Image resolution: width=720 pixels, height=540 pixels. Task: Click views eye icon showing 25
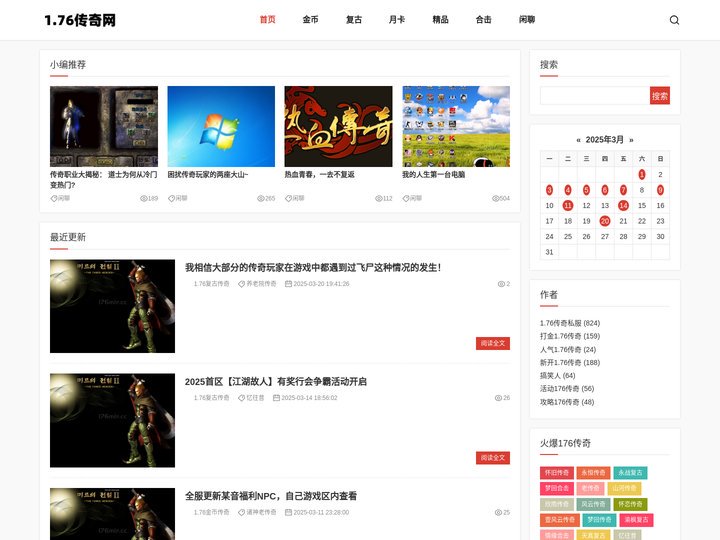click(498, 512)
